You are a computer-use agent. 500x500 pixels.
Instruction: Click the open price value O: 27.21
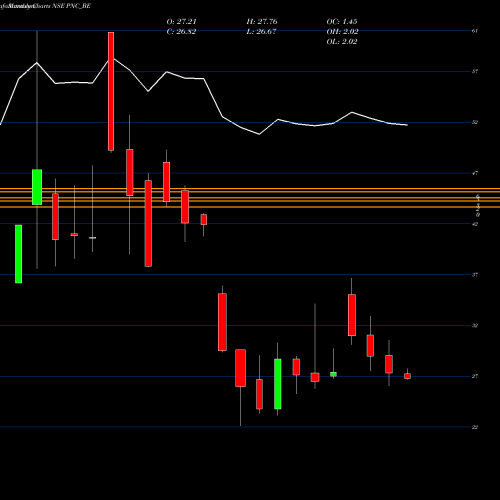pos(181,22)
